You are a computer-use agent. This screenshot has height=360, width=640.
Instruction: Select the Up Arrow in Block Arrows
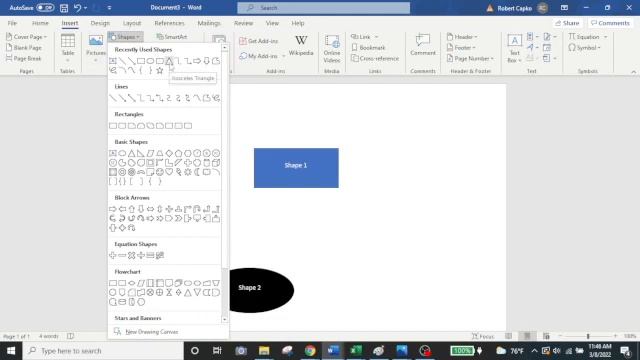tap(131, 209)
